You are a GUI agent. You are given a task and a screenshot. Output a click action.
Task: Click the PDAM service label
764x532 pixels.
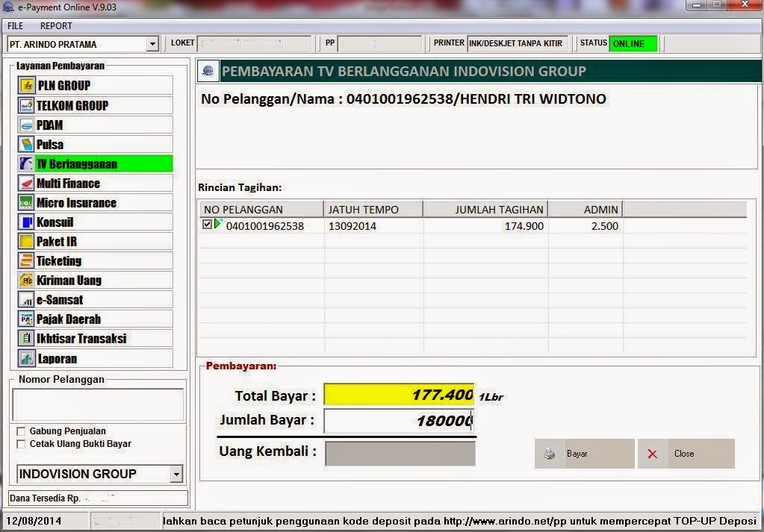pos(50,125)
